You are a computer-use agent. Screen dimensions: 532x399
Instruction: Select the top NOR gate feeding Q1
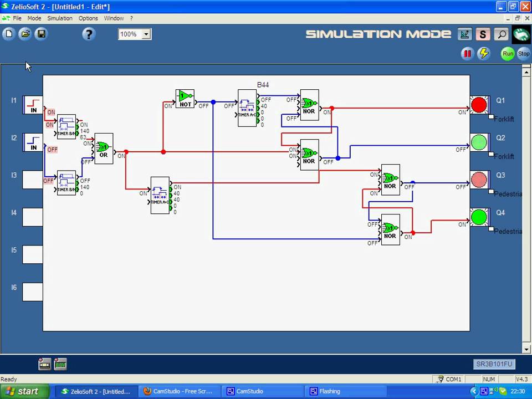(309, 105)
